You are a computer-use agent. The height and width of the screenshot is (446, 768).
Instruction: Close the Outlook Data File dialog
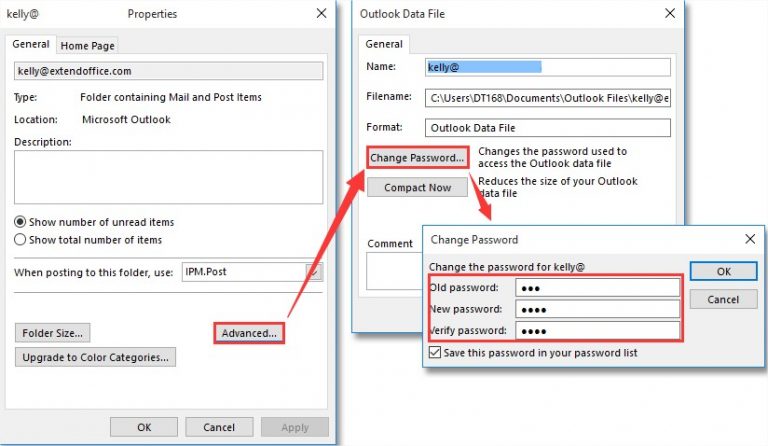[670, 13]
